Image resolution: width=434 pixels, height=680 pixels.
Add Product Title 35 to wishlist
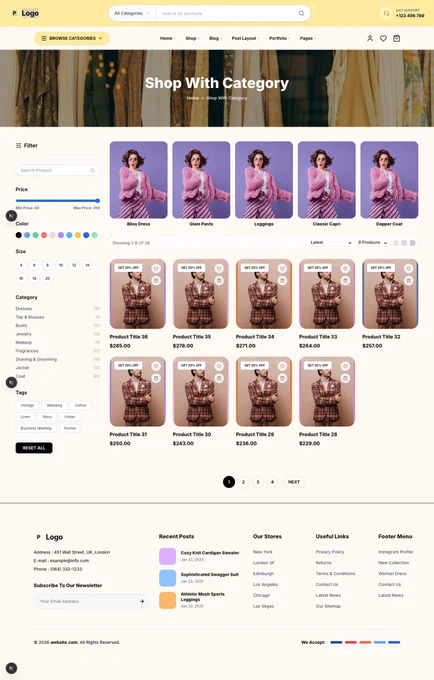point(219,269)
